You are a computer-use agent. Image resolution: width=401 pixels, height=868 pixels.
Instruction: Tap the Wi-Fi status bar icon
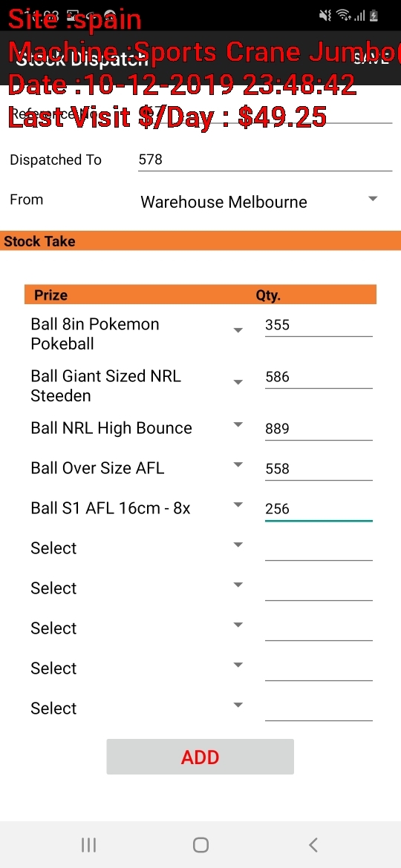(x=343, y=16)
